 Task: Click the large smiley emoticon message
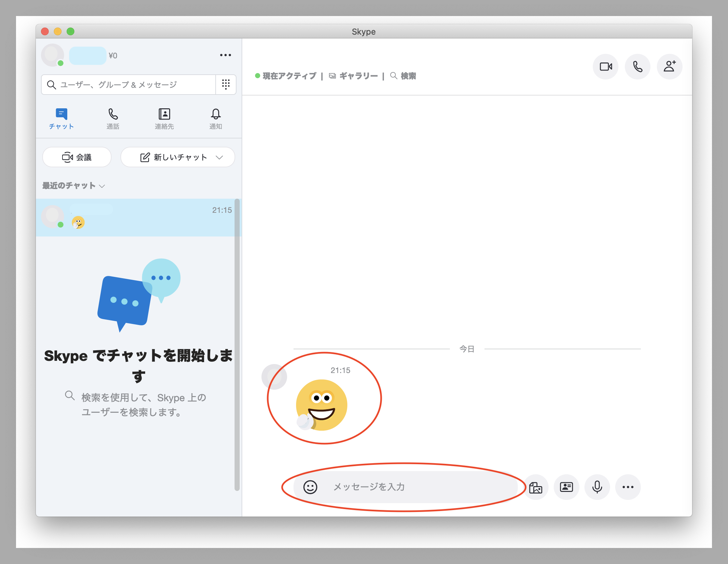tap(321, 405)
